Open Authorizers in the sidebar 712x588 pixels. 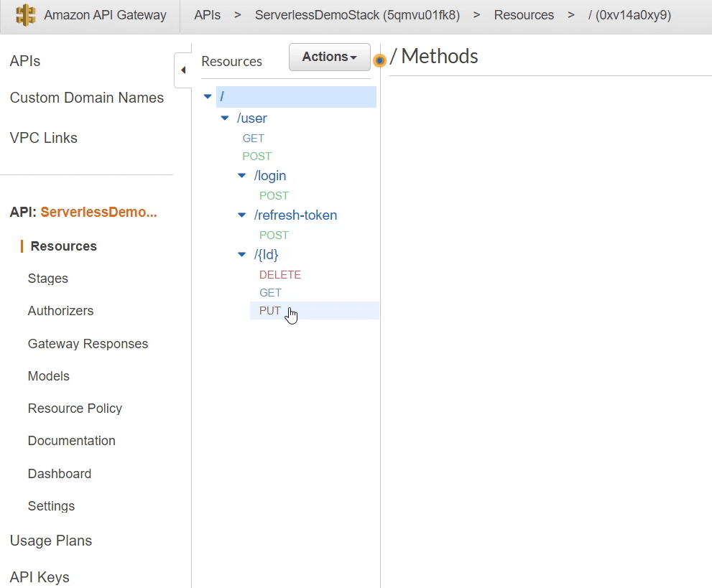click(x=60, y=311)
